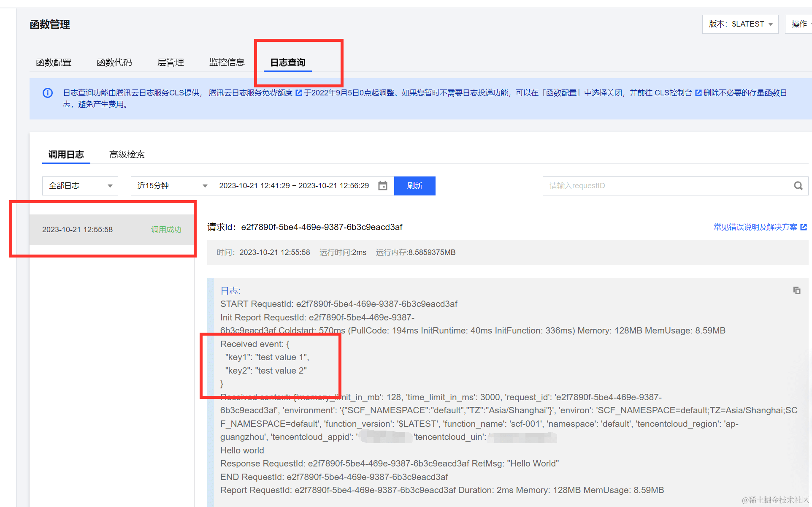812x507 pixels.
Task: Click external link icon beside CLS控制台
Action: point(698,93)
